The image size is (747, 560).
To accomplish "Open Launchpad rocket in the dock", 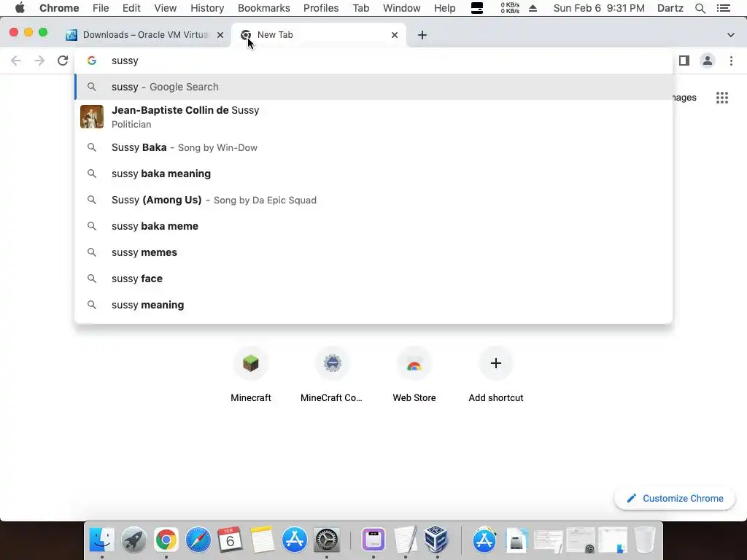I will click(x=134, y=540).
